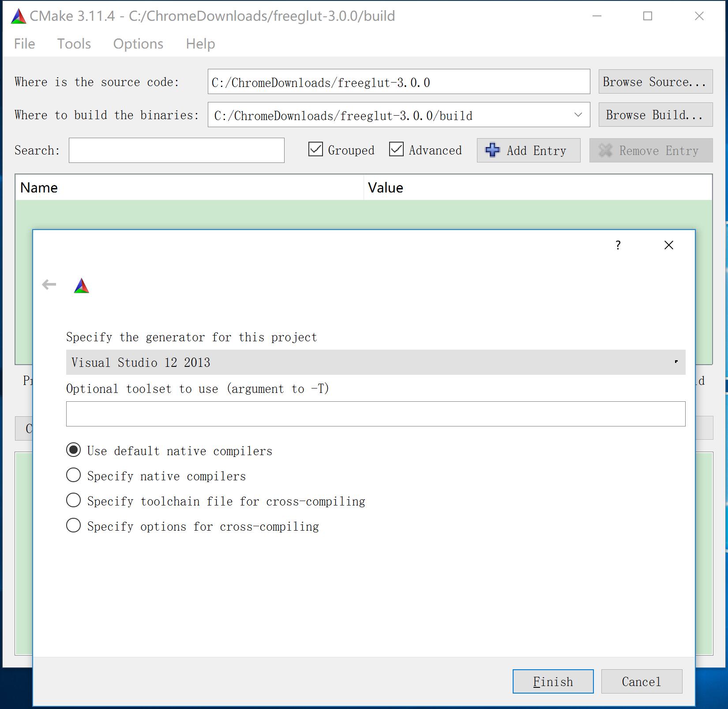Click the back arrow in the generator dialog
Screen dimensions: 728x709
(x=49, y=285)
